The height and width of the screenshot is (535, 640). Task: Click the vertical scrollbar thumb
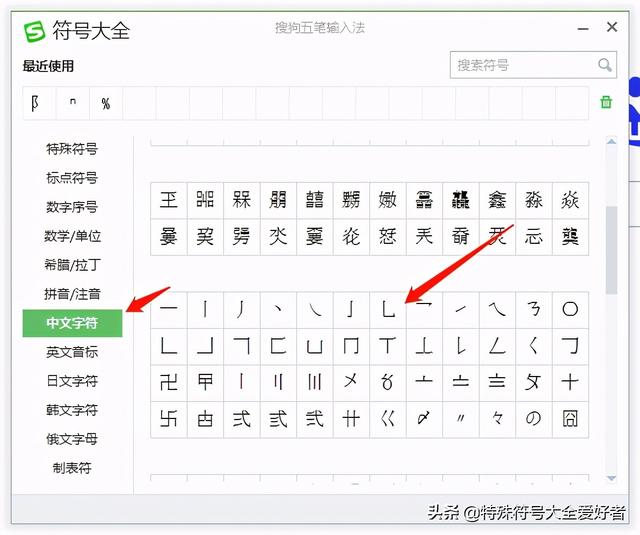click(x=611, y=250)
